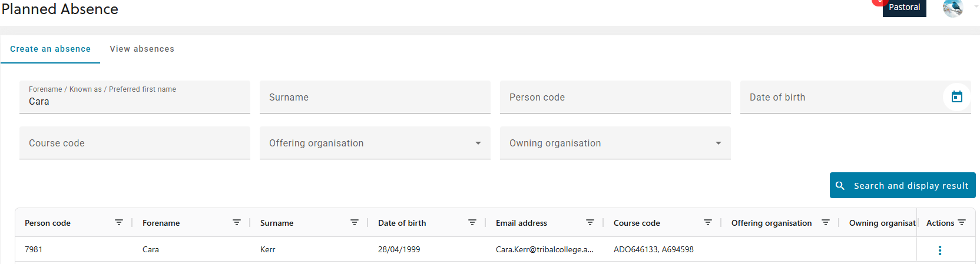Click Search and display result button

(x=902, y=185)
